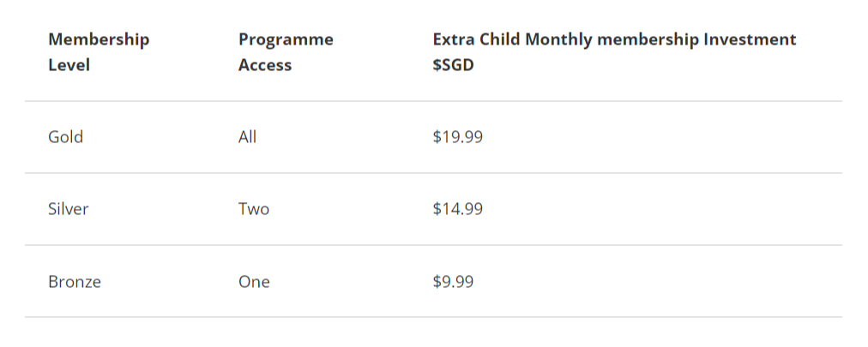Click the divider line below the header row
Viewport: 868px width, 347px height.
coord(433,101)
